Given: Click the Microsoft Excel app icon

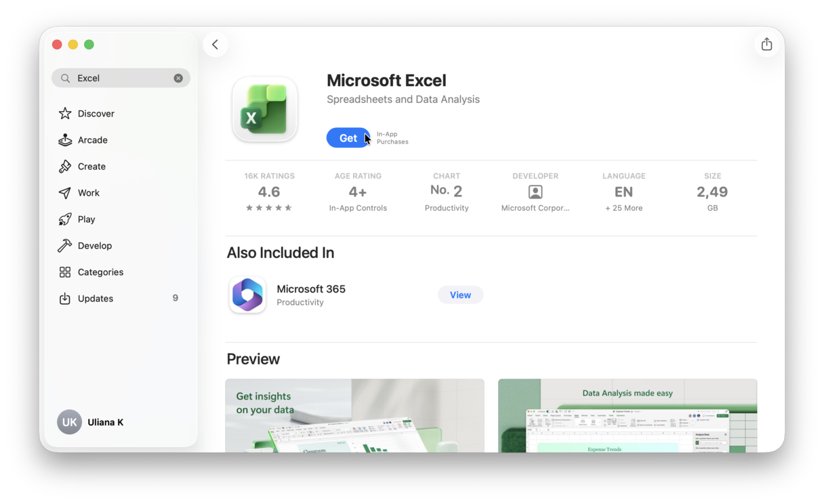Looking at the screenshot, I should [x=265, y=110].
